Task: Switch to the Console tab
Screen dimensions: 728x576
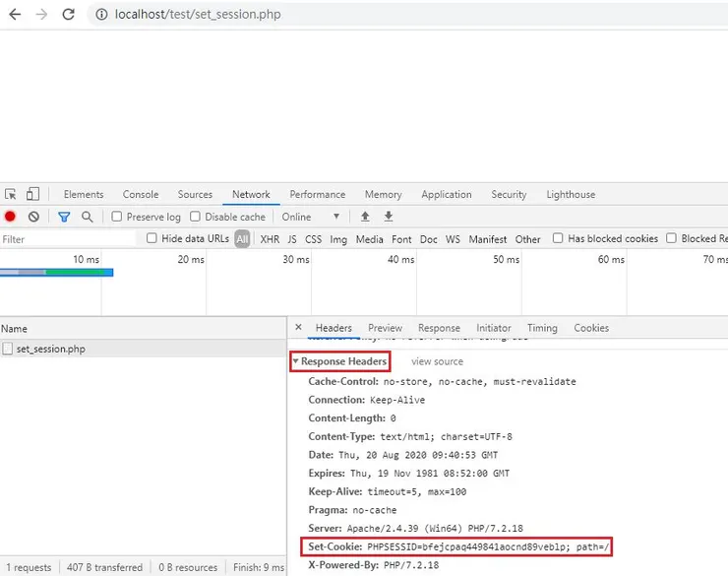Action: click(141, 194)
